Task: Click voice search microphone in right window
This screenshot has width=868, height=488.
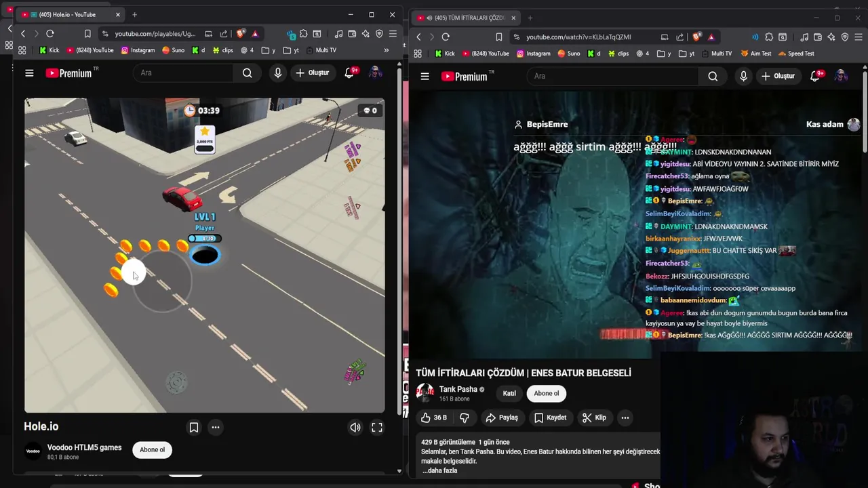Action: pos(743,76)
